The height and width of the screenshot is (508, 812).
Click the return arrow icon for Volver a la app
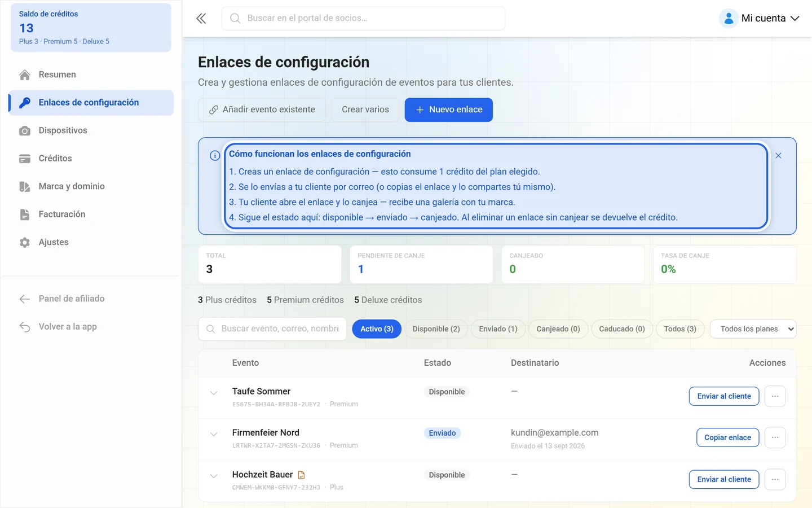pyautogui.click(x=25, y=327)
